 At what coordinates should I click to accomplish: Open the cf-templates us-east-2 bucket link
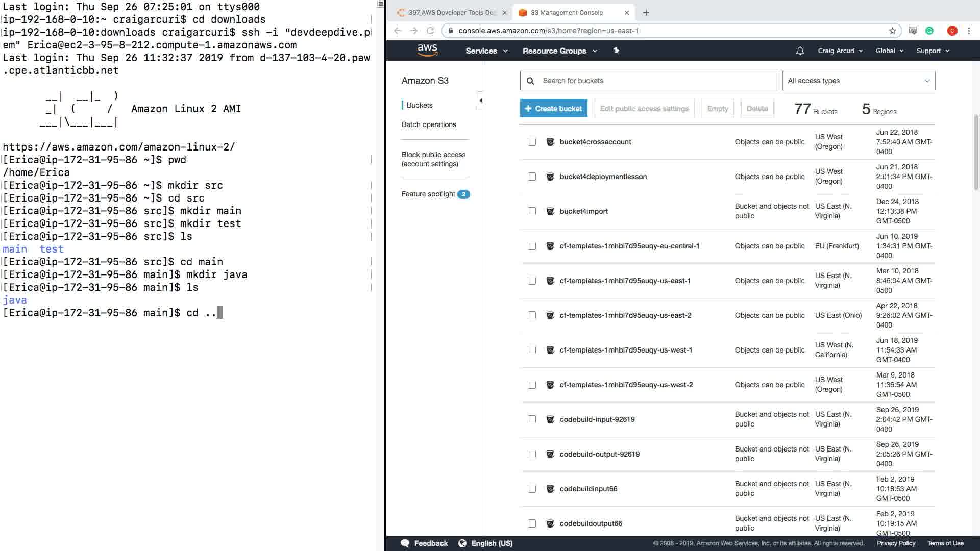point(625,315)
